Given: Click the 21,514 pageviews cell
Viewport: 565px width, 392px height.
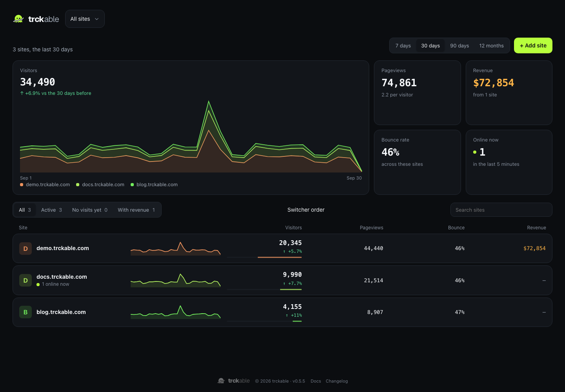Looking at the screenshot, I should pos(374,280).
